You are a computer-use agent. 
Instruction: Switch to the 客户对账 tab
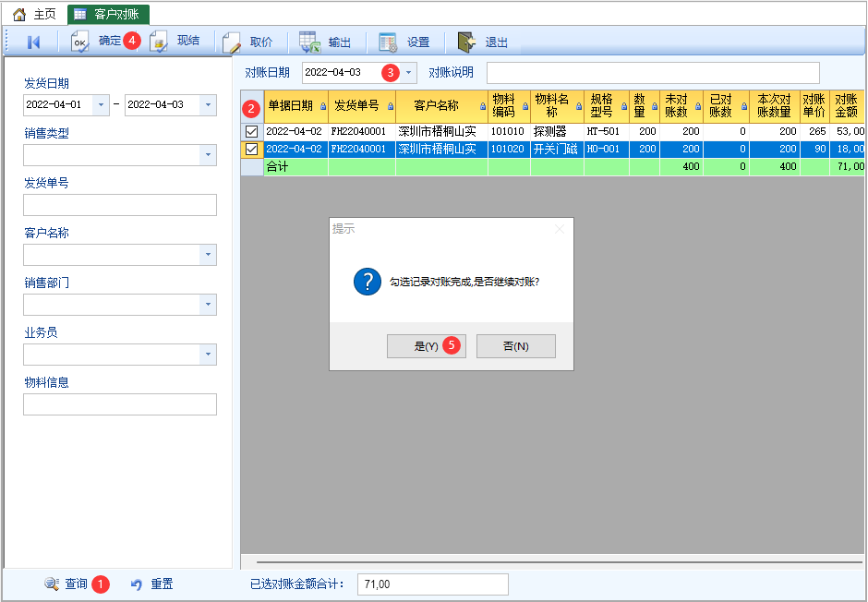pyautogui.click(x=108, y=15)
